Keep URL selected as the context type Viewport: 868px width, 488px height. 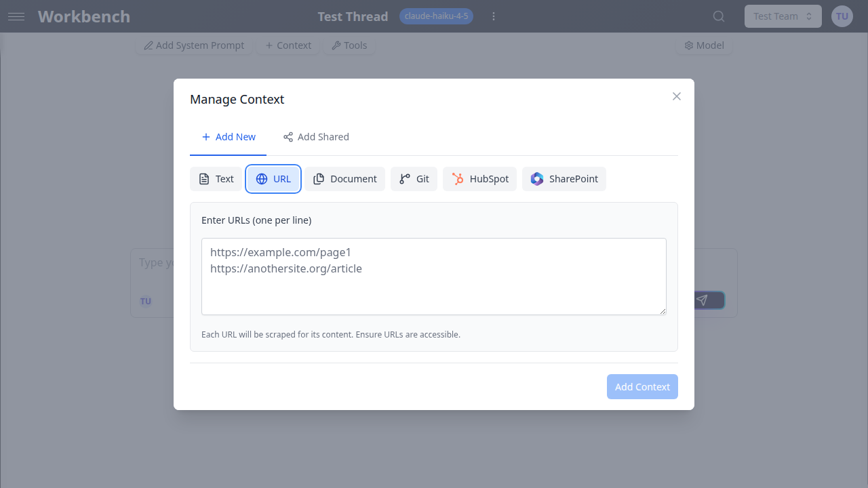pos(273,178)
